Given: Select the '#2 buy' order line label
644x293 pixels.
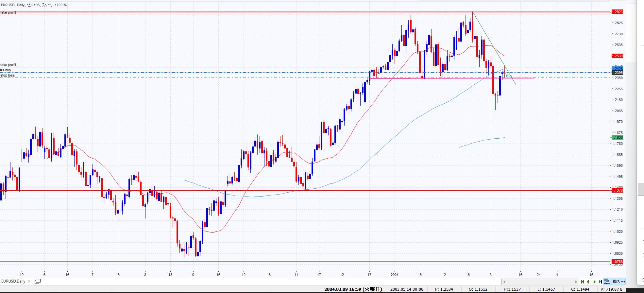Looking at the screenshot, I should pos(6,70).
